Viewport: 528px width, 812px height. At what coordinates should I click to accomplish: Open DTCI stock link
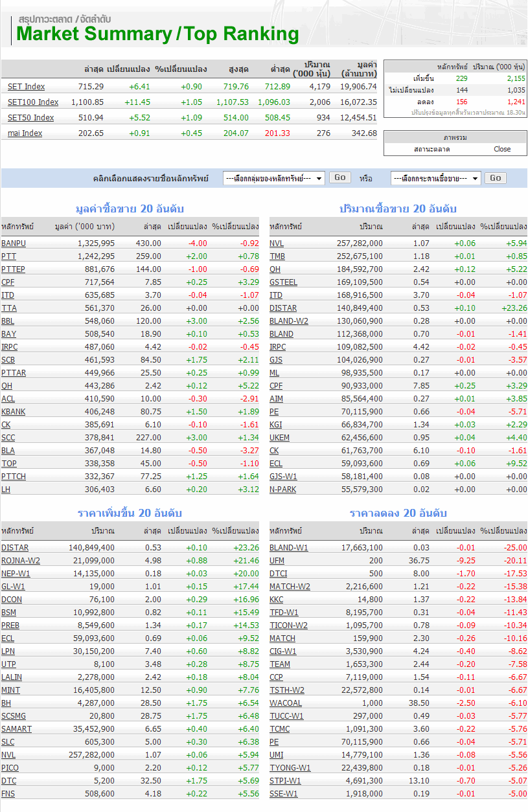[279, 574]
